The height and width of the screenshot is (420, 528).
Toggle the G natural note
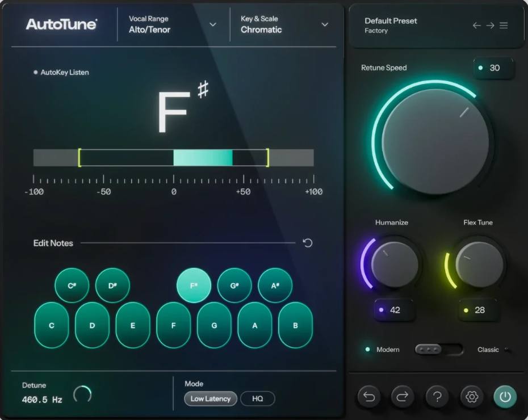pyautogui.click(x=214, y=325)
